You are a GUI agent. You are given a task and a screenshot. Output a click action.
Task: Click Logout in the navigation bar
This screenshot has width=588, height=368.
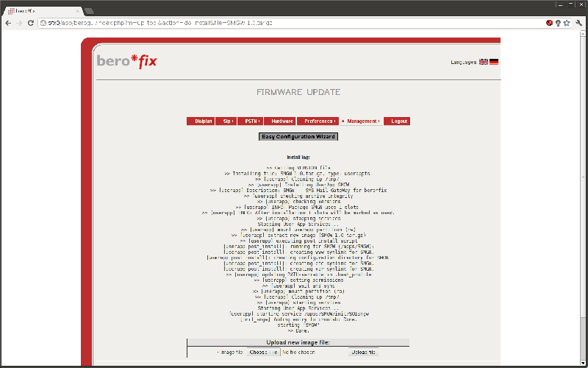pyautogui.click(x=397, y=121)
